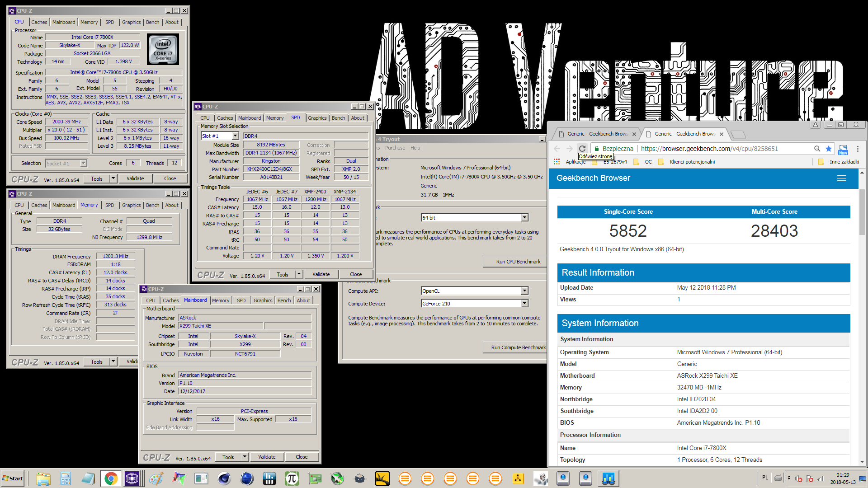Open Paint from the taskbar
Viewport: 868px width, 488px height.
point(156,478)
